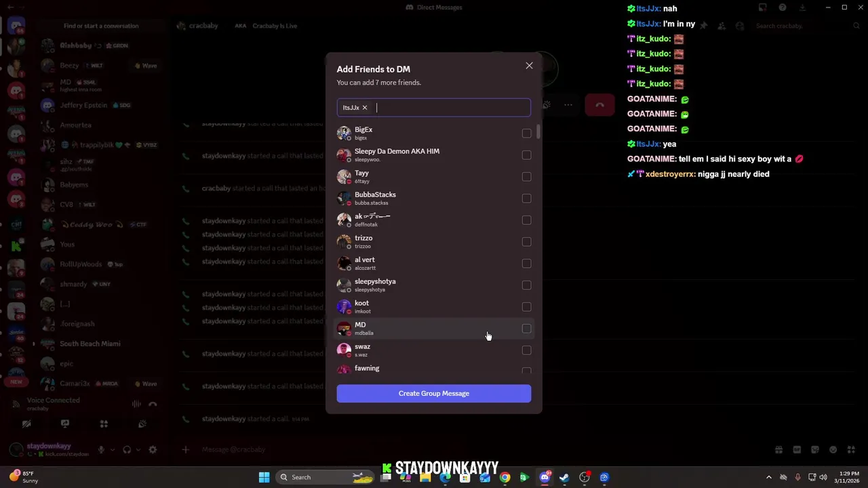
Task: Disconnect from voice in Voice Connected panel
Action: point(153,404)
